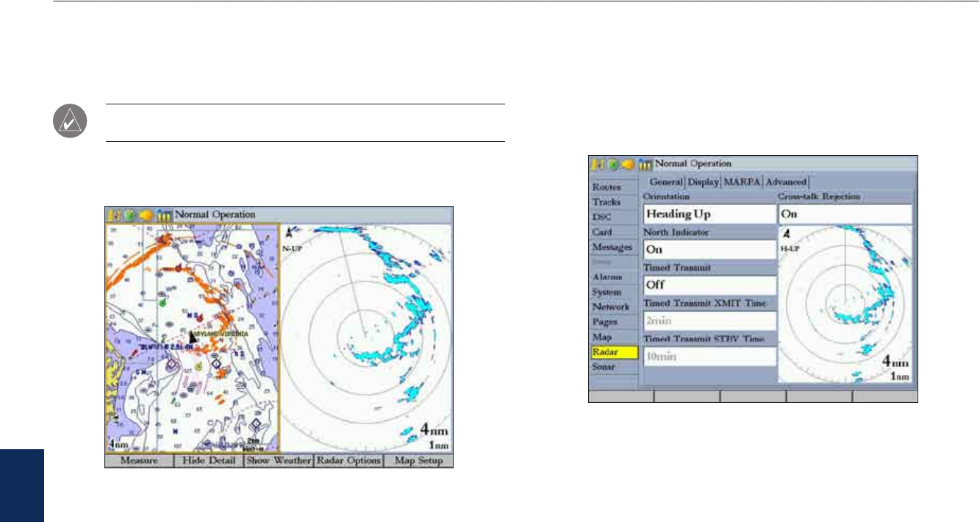Open Radar Options from the soft keys
The width and height of the screenshot is (980, 522).
click(x=348, y=461)
